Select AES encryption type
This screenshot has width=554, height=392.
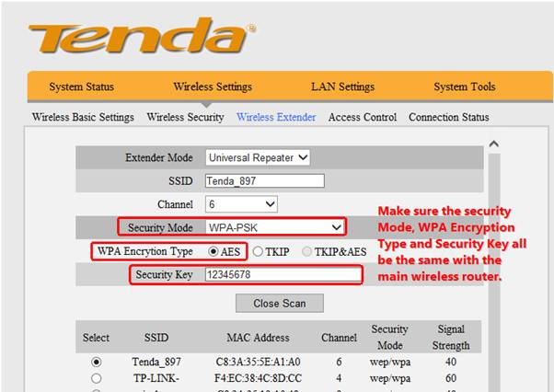[x=214, y=251]
